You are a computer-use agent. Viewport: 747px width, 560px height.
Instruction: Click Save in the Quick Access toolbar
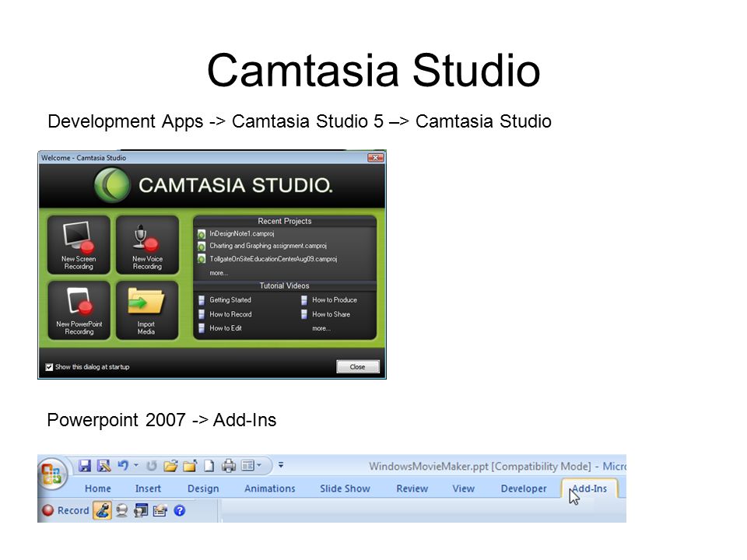tap(84, 465)
